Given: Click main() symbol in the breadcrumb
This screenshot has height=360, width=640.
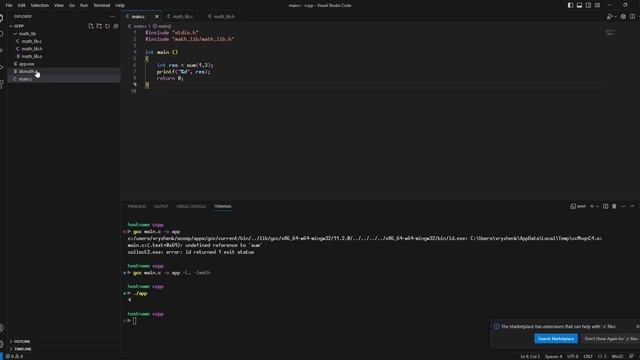Looking at the screenshot, I should pyautogui.click(x=162, y=26).
